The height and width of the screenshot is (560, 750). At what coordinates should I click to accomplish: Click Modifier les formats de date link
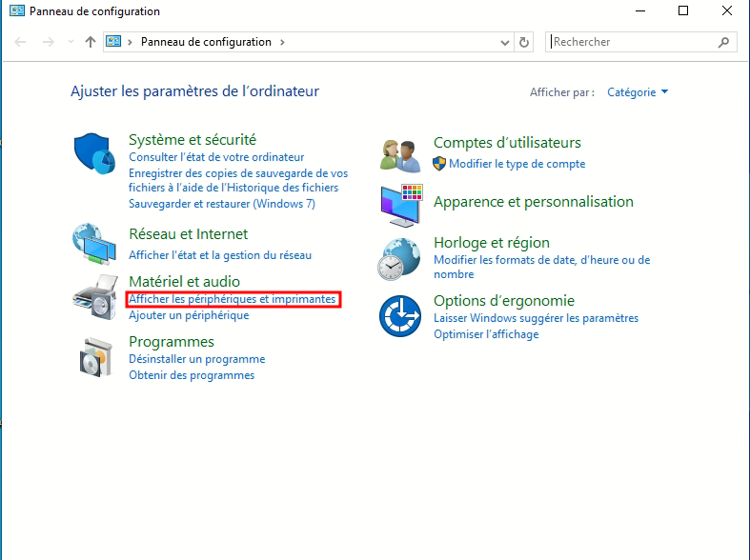tap(542, 267)
